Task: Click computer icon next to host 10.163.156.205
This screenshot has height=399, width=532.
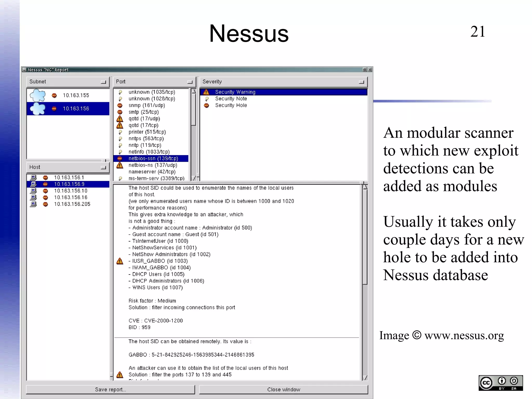Action: tap(33, 204)
